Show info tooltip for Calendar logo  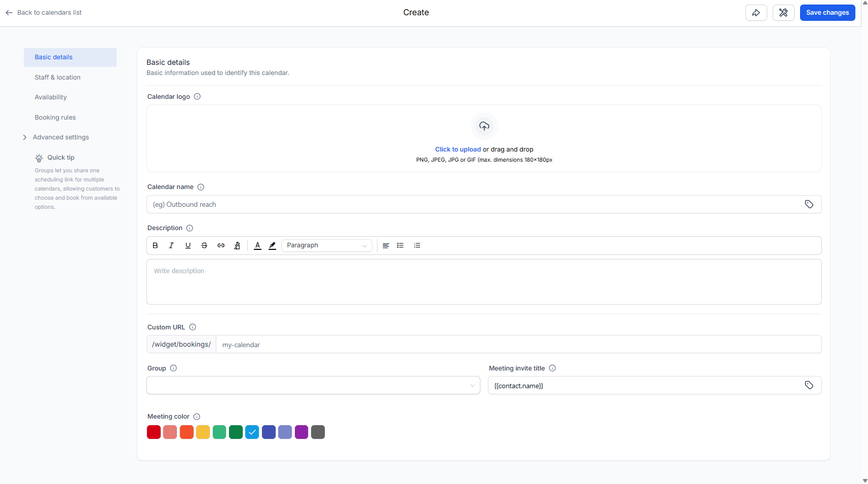(x=198, y=97)
